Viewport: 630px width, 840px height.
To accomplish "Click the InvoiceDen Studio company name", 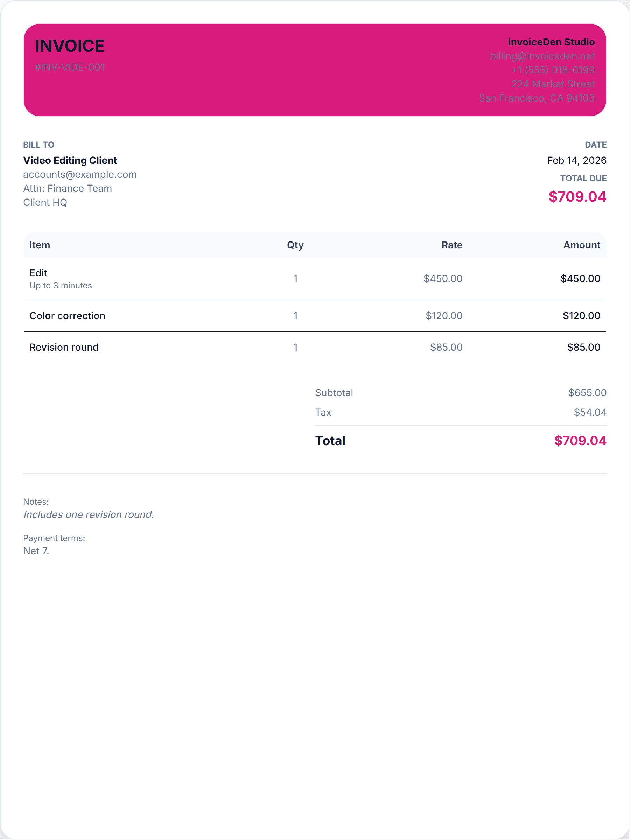I will coord(551,42).
